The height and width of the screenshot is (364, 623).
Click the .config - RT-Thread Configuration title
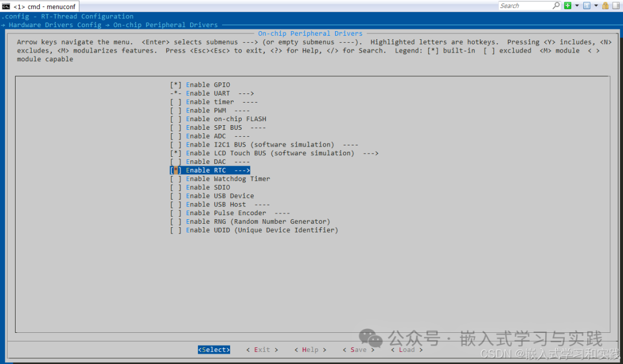click(67, 16)
